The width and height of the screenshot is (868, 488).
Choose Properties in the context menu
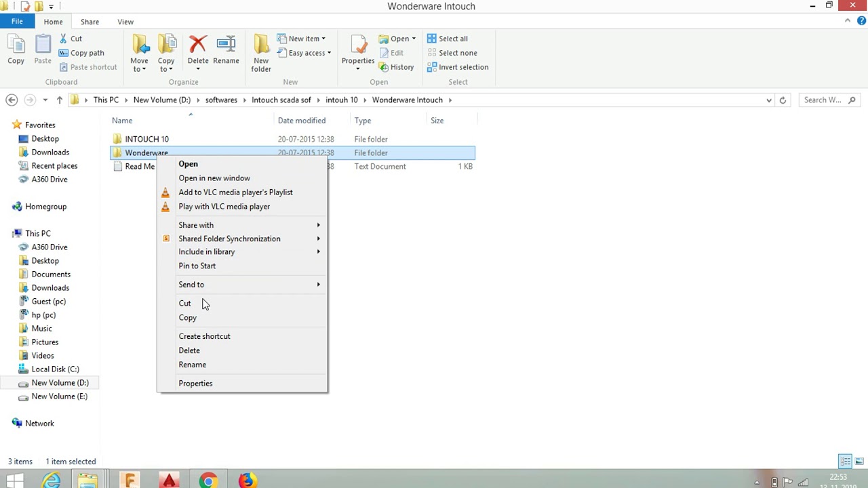tap(195, 384)
